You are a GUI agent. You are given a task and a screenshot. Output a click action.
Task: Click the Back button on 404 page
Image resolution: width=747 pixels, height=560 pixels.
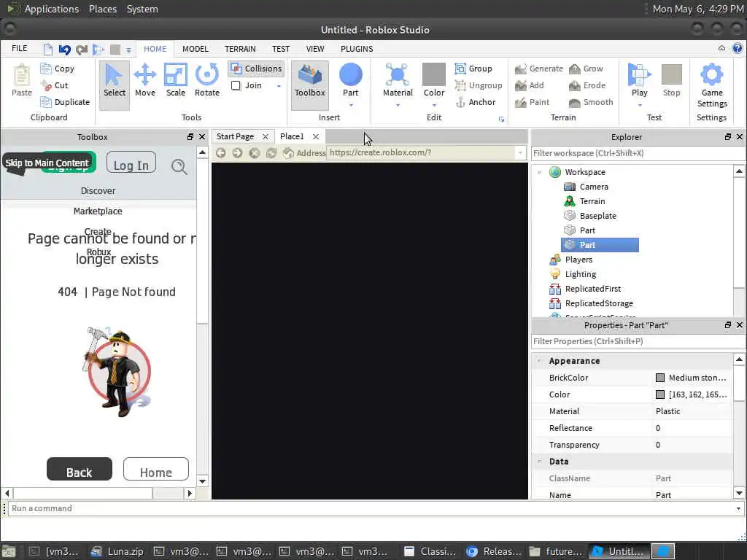point(79,470)
